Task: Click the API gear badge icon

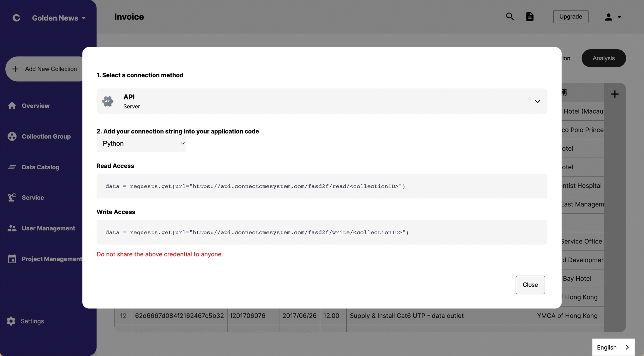Action: 108,101
